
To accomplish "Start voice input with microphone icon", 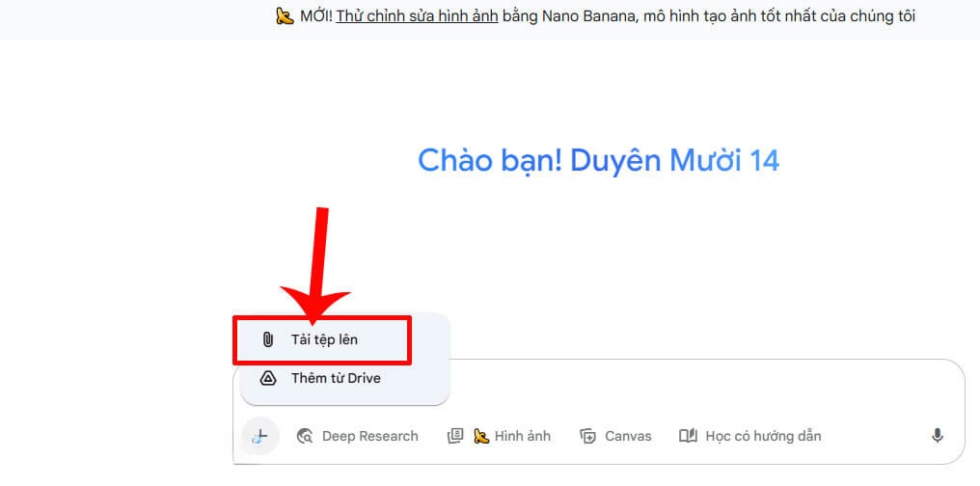I will pyautogui.click(x=937, y=436).
